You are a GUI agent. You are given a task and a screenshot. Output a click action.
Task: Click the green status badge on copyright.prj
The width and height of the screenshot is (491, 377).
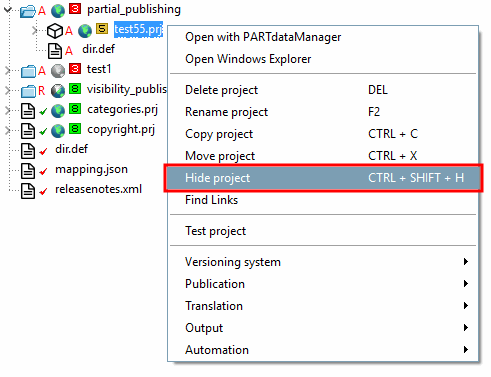[x=75, y=129]
